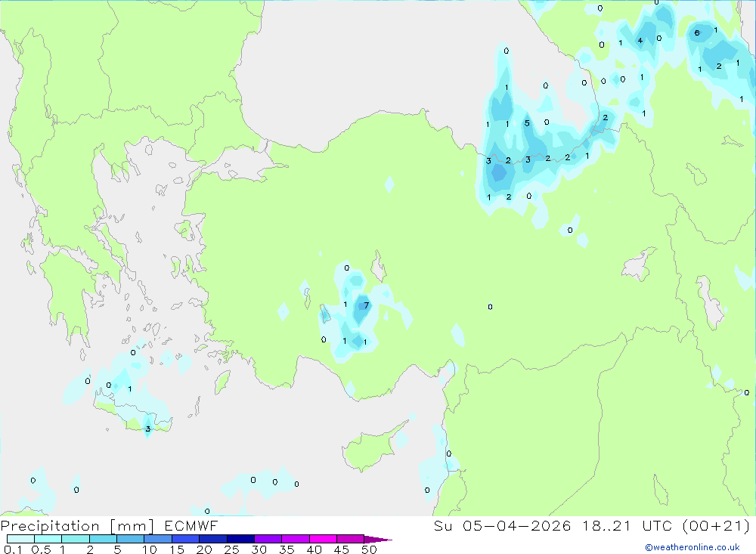The width and height of the screenshot is (756, 554).
Task: Click the '10' legend scale label
Action: tap(149, 549)
